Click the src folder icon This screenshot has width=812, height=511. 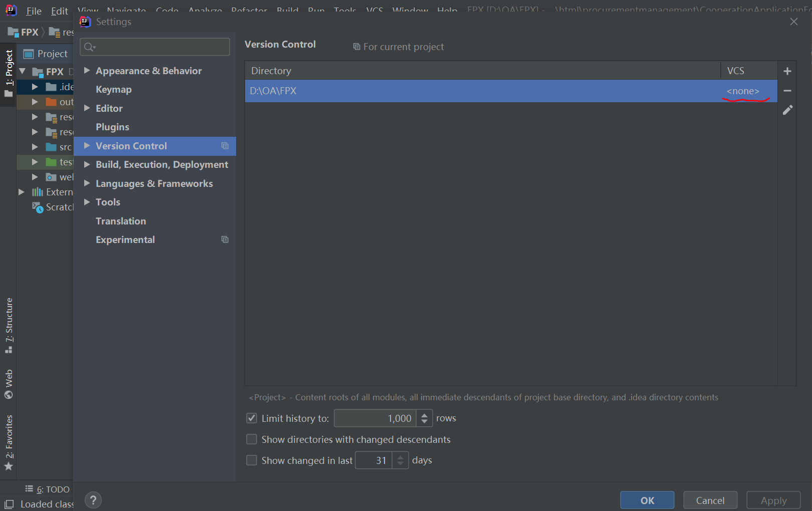51,147
